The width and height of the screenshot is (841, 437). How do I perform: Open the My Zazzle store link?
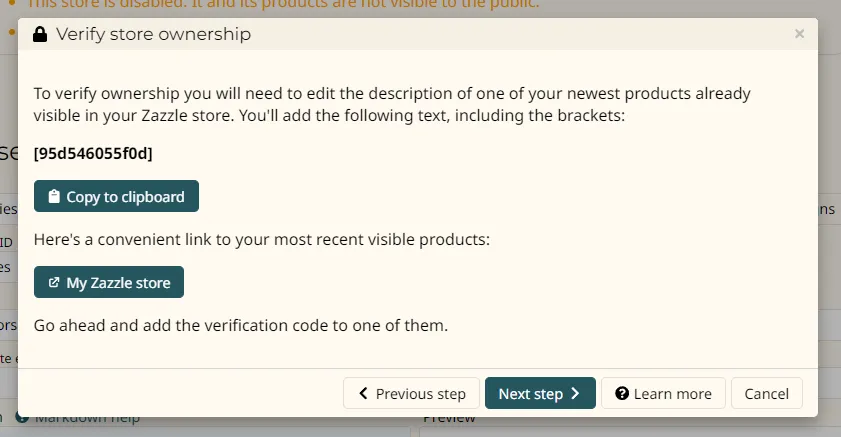tap(109, 283)
